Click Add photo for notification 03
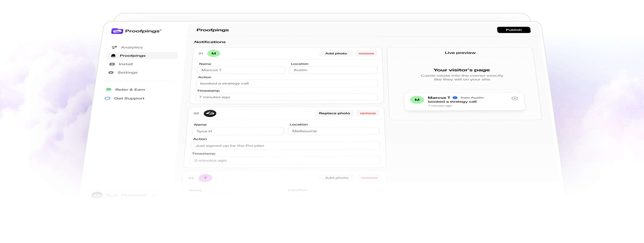644x243 pixels. pos(337,178)
